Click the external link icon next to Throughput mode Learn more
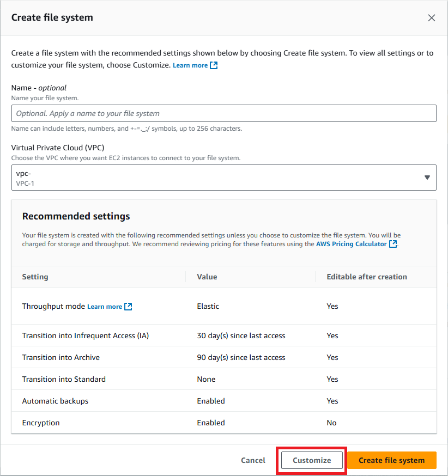This screenshot has height=476, width=448. 128,306
